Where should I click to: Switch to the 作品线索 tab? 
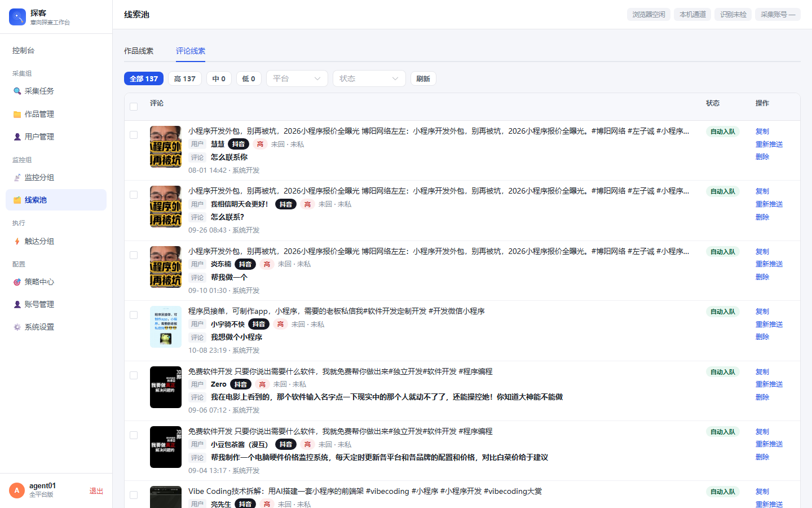pyautogui.click(x=139, y=51)
